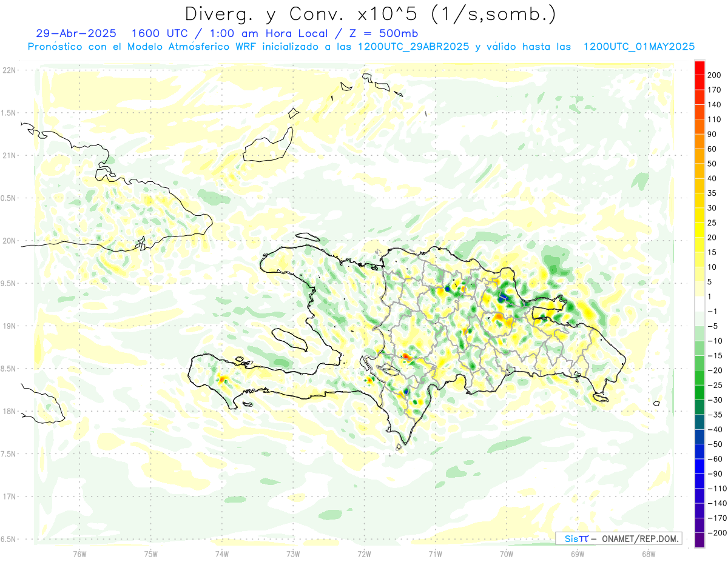Viewport: 728px width, 562px height.
Task: Click the '-5' color scale value
Action: pos(712,326)
